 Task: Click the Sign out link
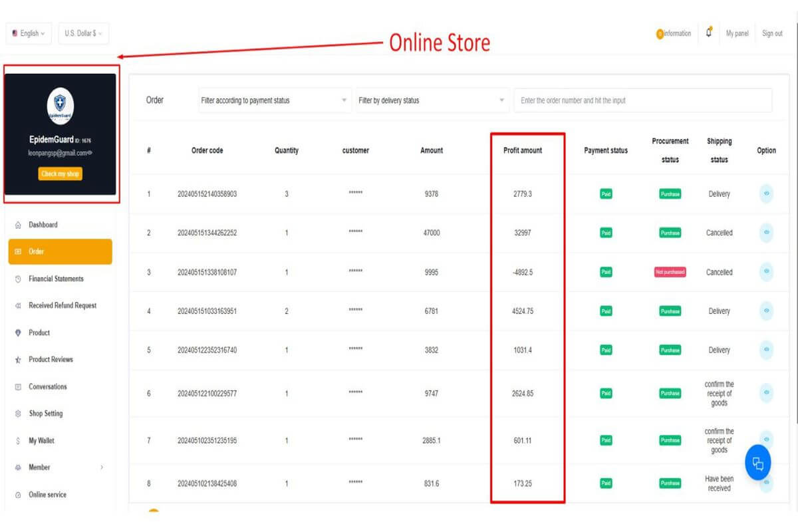pos(772,33)
